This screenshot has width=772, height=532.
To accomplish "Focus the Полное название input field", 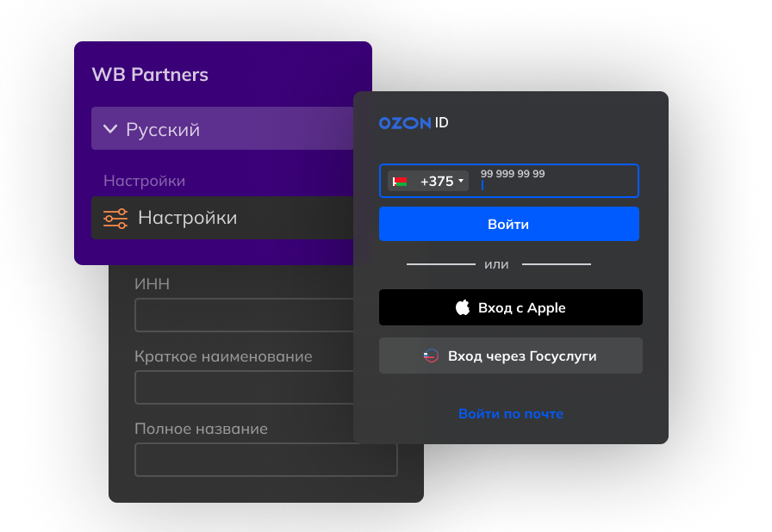I will pos(265,460).
